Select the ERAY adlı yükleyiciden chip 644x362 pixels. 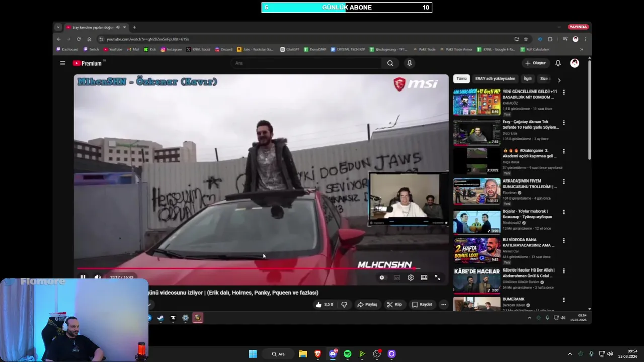coord(495,79)
